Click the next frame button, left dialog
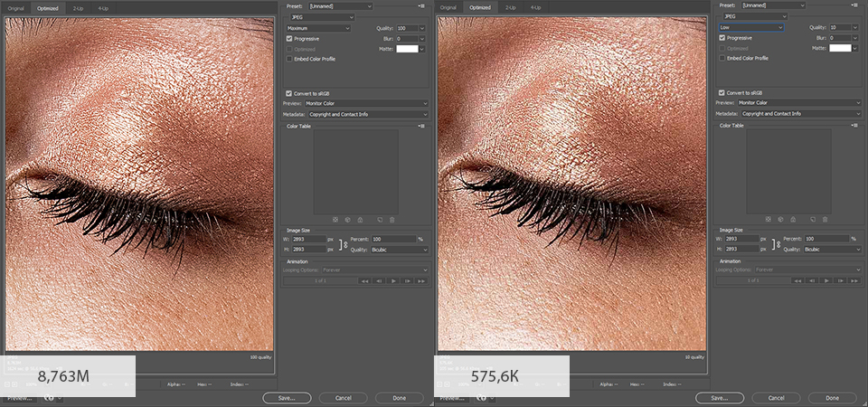 click(x=408, y=281)
